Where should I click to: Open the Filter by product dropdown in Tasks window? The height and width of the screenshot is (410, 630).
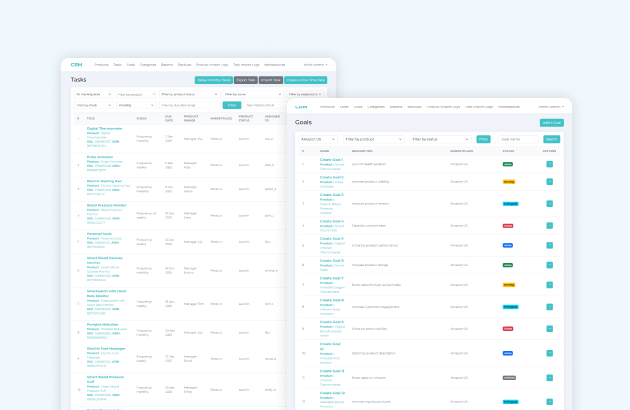(136, 94)
